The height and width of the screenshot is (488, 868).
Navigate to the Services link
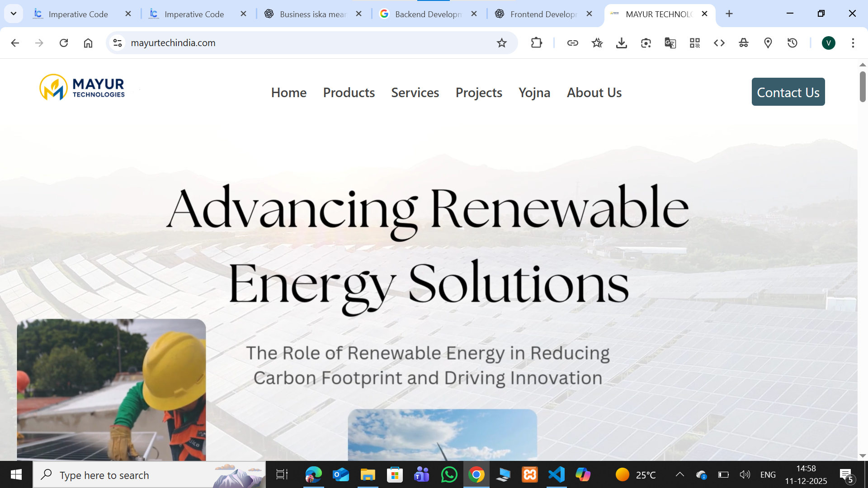tap(415, 93)
